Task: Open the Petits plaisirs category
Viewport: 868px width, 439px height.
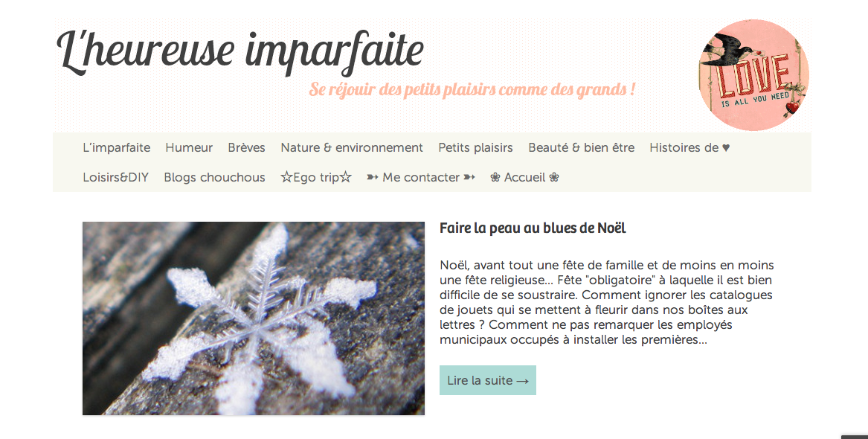Action: [x=475, y=147]
